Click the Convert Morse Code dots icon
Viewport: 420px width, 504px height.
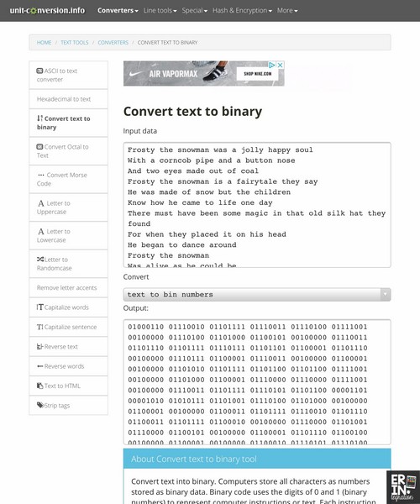pyautogui.click(x=41, y=175)
